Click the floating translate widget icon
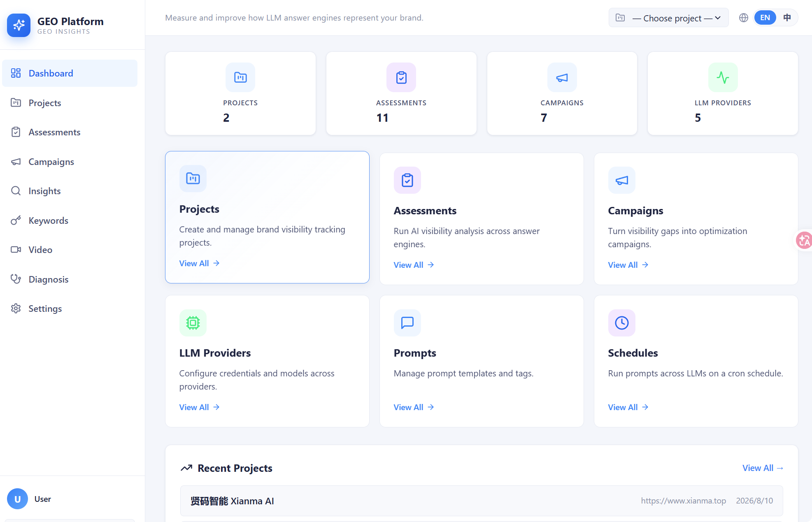 point(804,240)
